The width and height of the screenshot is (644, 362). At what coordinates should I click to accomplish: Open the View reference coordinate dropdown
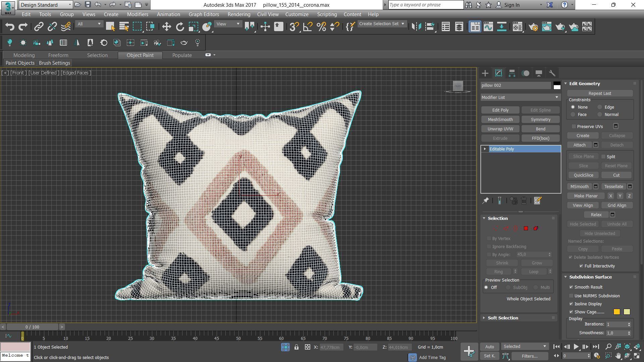(x=228, y=24)
